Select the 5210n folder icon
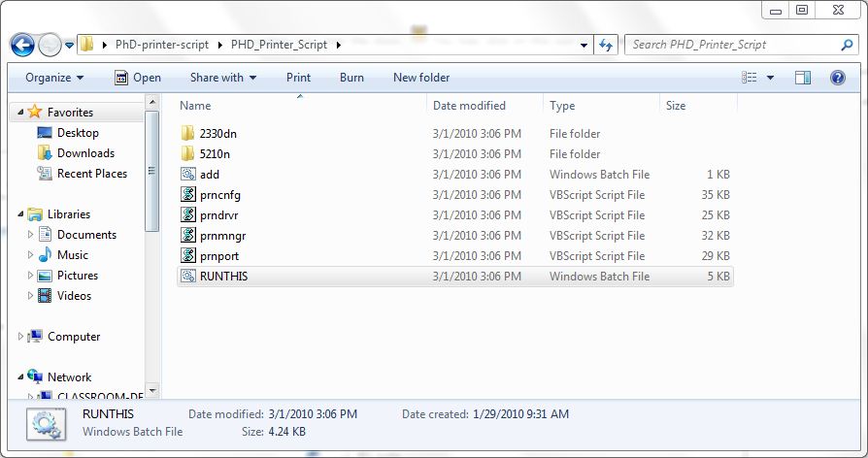The width and height of the screenshot is (868, 458). point(188,153)
